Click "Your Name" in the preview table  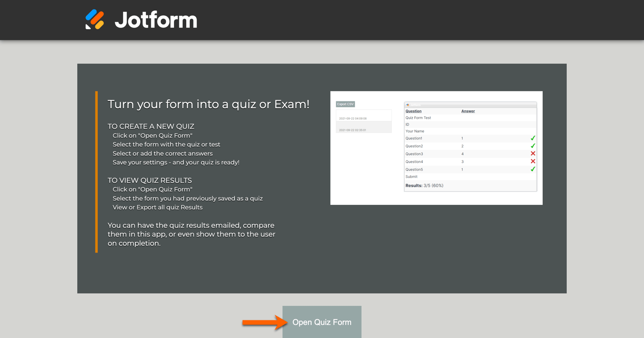pos(415,131)
